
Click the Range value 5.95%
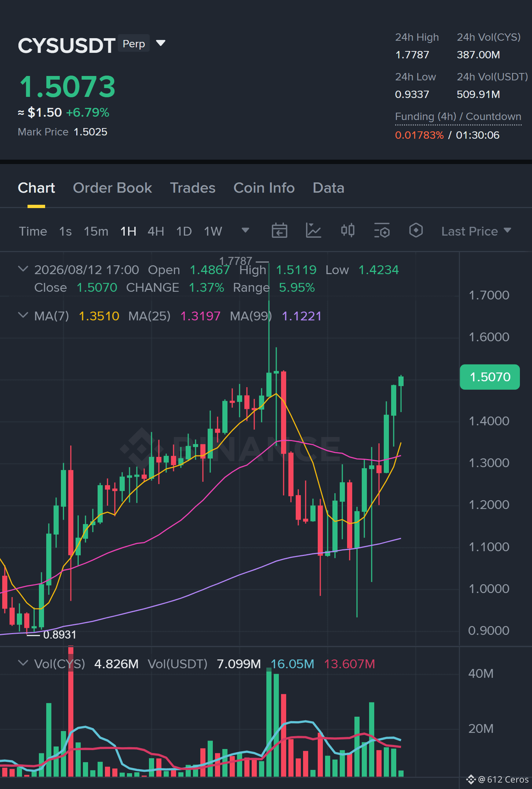pyautogui.click(x=297, y=287)
